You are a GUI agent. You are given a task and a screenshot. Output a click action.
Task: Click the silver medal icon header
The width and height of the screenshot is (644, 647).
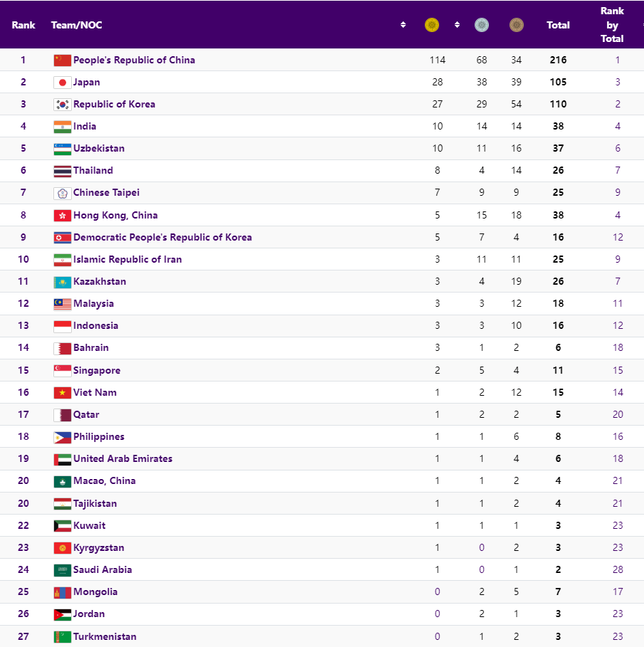click(x=482, y=25)
